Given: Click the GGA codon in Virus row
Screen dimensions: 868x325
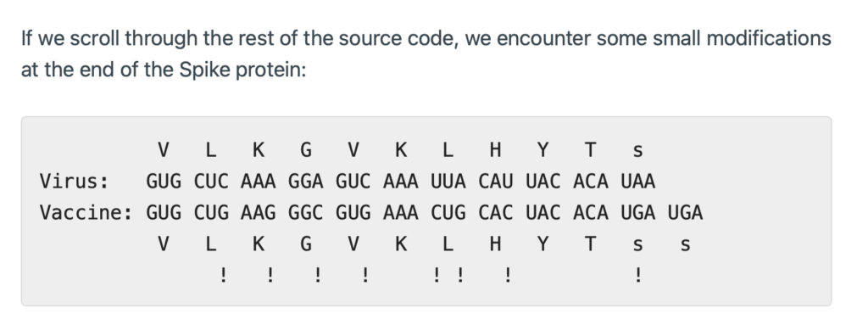Looking at the screenshot, I should click(305, 182).
